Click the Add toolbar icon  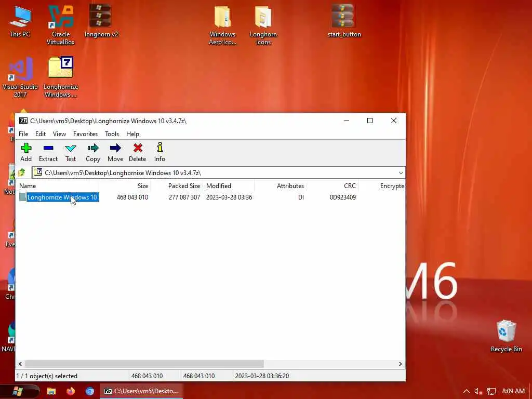[x=26, y=152]
